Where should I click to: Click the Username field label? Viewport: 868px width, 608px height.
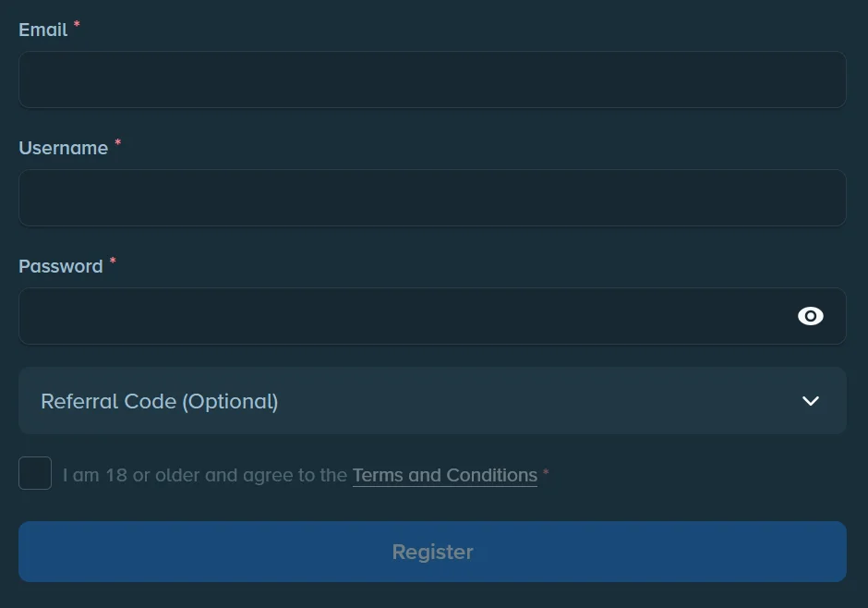pos(63,148)
